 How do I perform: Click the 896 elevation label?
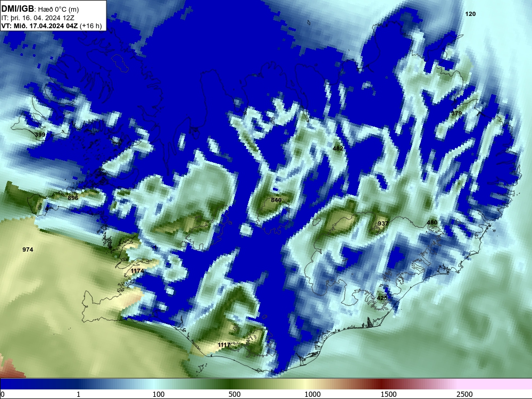click(73, 198)
